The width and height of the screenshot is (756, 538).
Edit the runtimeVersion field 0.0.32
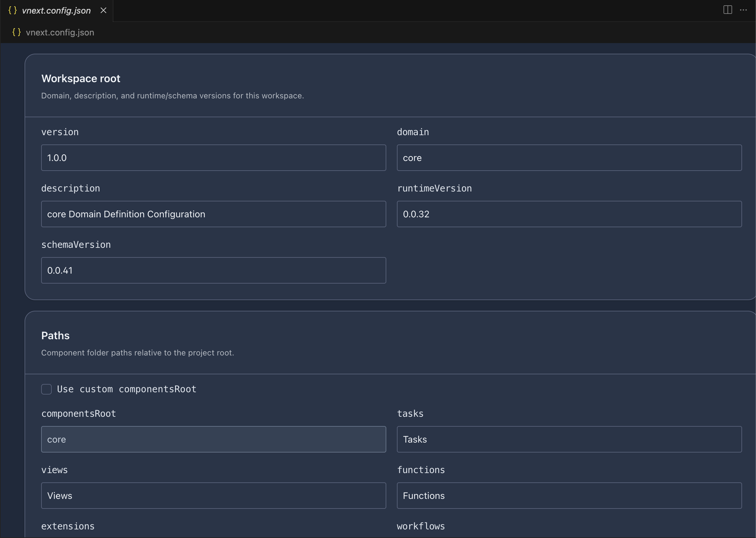coord(569,214)
